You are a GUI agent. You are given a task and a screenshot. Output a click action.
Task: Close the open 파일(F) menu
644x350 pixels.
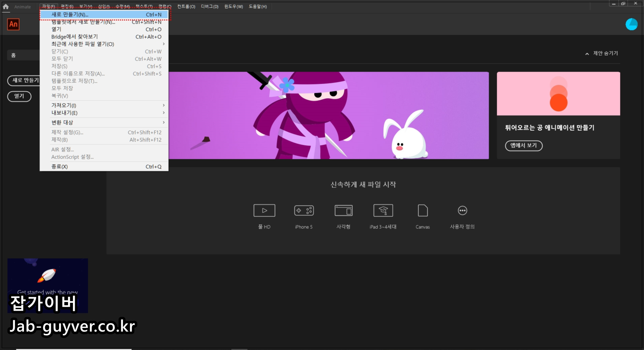tap(48, 6)
